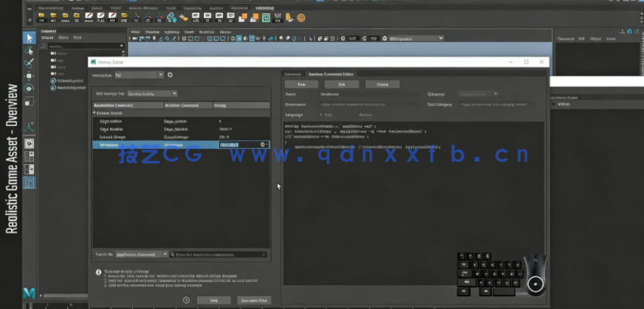Toggle the highlighted Outliner layout button
The image size is (644, 309).
tap(29, 182)
